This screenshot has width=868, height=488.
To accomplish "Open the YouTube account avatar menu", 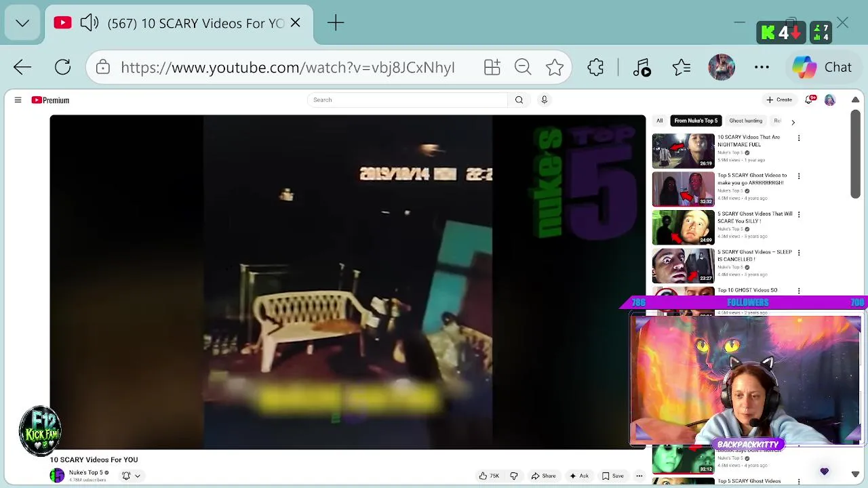I will [830, 100].
